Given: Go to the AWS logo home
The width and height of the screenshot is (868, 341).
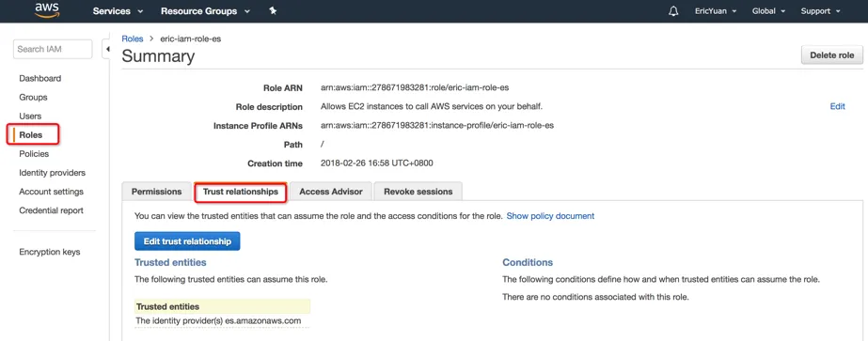Looking at the screenshot, I should click(46, 10).
